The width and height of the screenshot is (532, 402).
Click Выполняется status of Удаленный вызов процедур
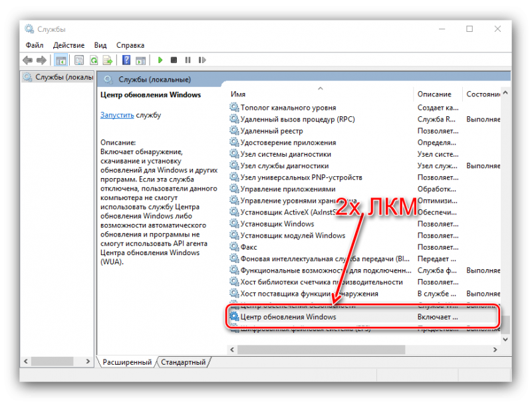coord(483,120)
